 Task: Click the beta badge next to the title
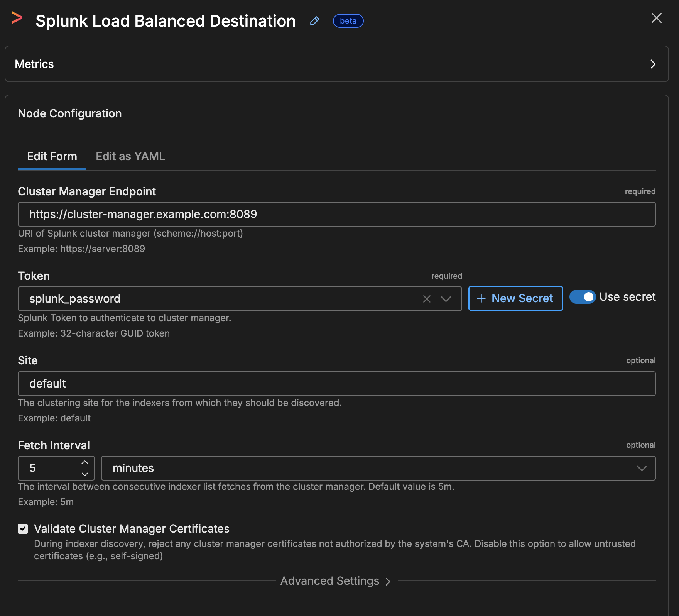(x=348, y=21)
